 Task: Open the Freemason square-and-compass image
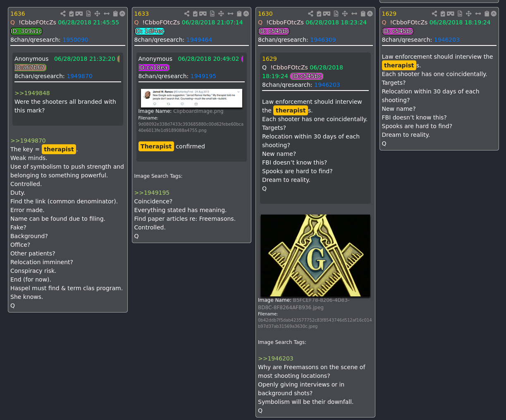coord(315,255)
